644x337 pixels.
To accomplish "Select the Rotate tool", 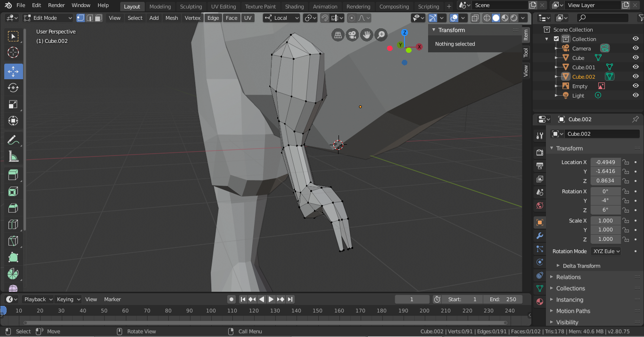I will tap(13, 88).
